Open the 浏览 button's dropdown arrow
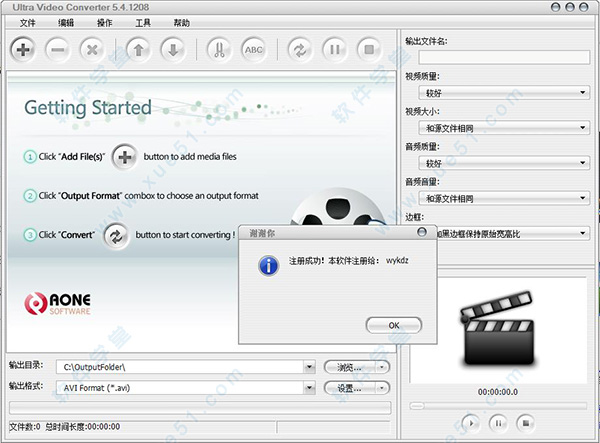Image resolution: width=600 pixels, height=443 pixels. (382, 367)
